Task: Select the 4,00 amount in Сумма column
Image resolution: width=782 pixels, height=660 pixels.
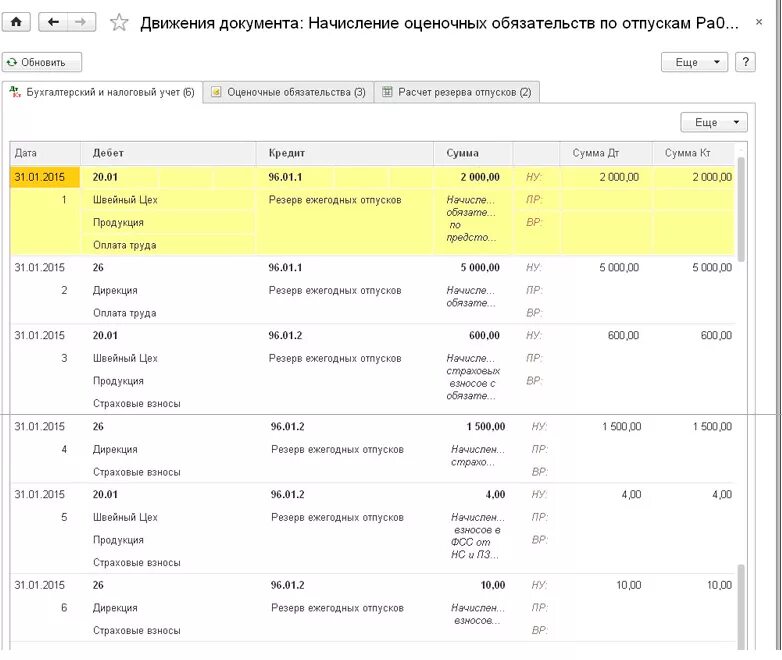Action: [495, 494]
